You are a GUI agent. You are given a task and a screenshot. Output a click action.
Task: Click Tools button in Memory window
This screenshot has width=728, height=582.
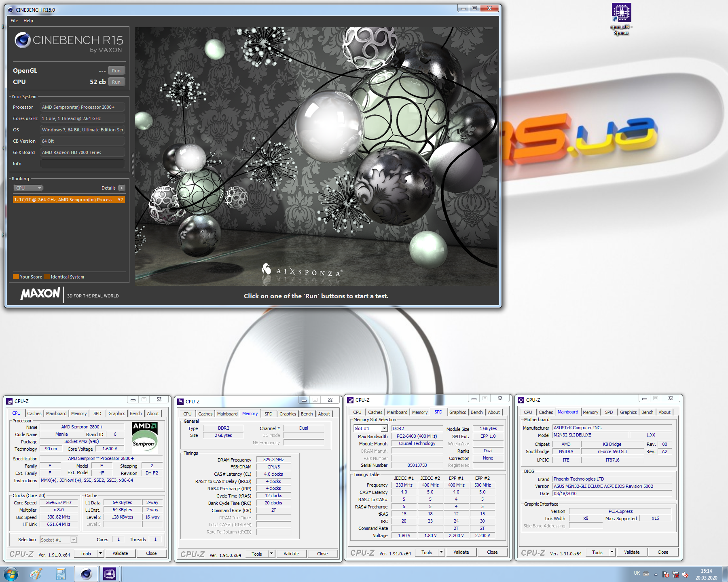coord(257,554)
